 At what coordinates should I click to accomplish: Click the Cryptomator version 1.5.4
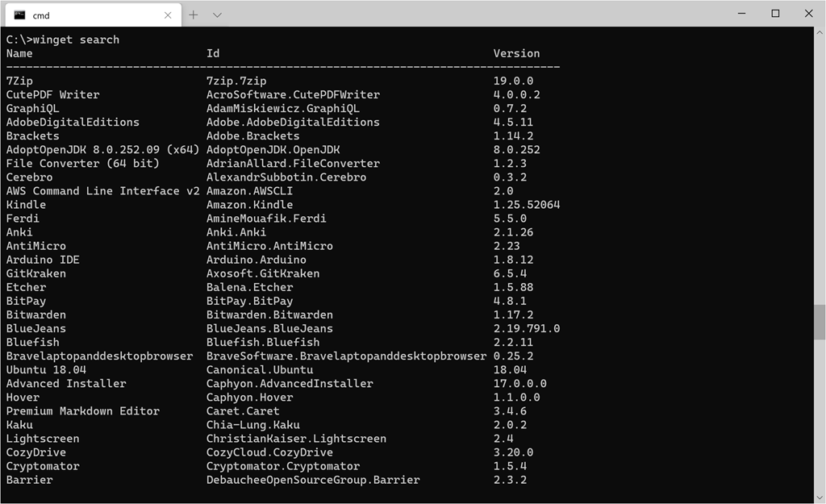(x=510, y=466)
